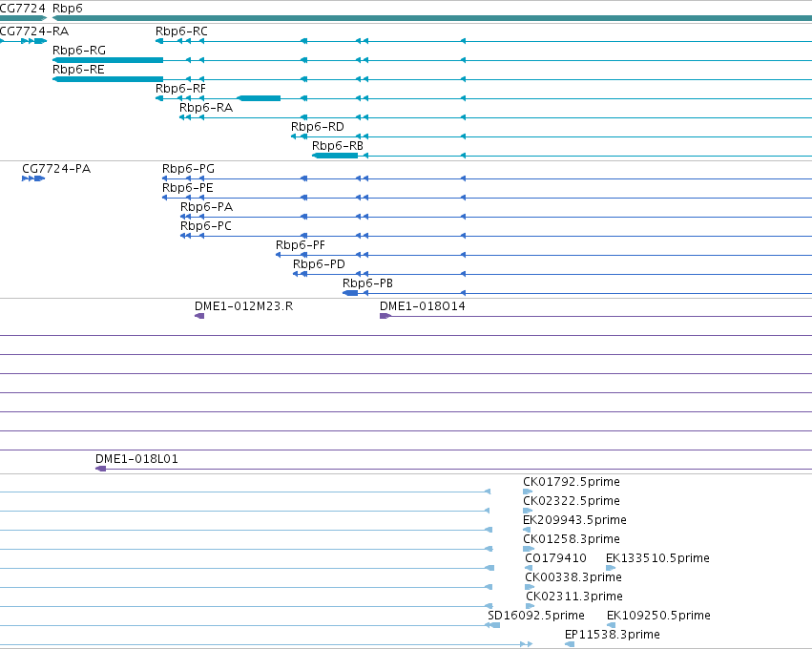Select EST label EK133510.5prime
812x649 pixels.
click(657, 559)
